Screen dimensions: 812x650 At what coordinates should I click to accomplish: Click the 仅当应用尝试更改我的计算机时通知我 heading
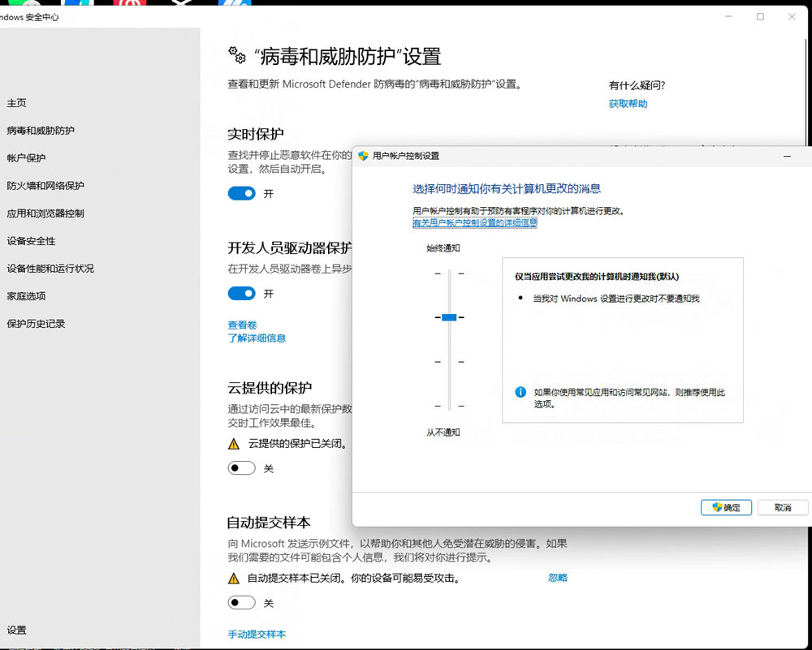[597, 277]
